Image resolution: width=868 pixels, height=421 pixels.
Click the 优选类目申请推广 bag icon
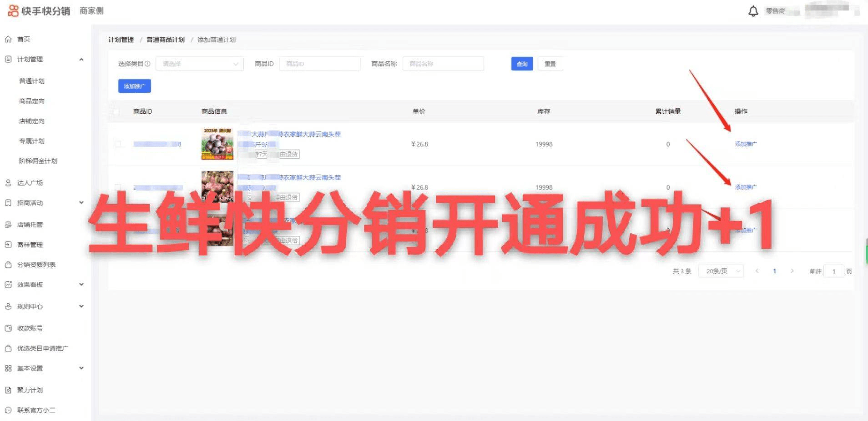8,348
